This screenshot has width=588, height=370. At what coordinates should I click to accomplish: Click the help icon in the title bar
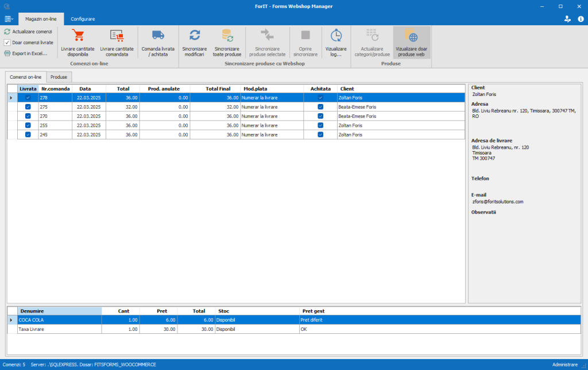point(580,19)
